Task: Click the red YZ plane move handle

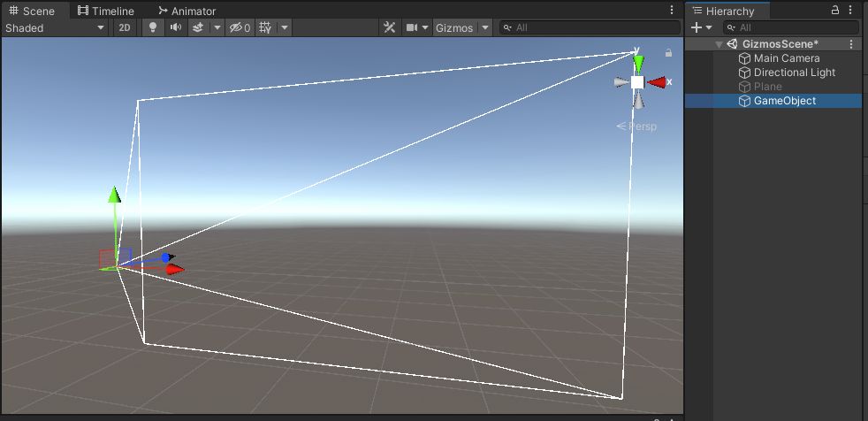Action: 106,258
